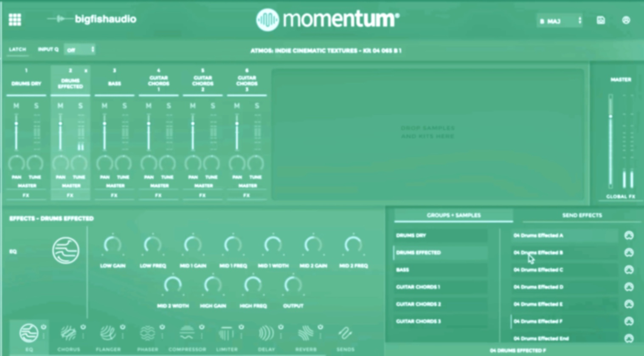
Task: Select the EQ effect icon
Action: point(28,333)
